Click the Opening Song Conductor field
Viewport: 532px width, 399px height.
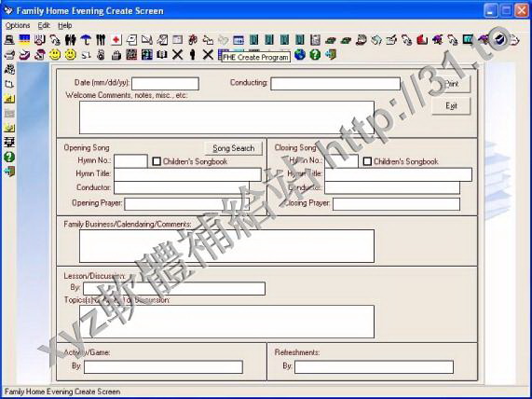(182, 187)
